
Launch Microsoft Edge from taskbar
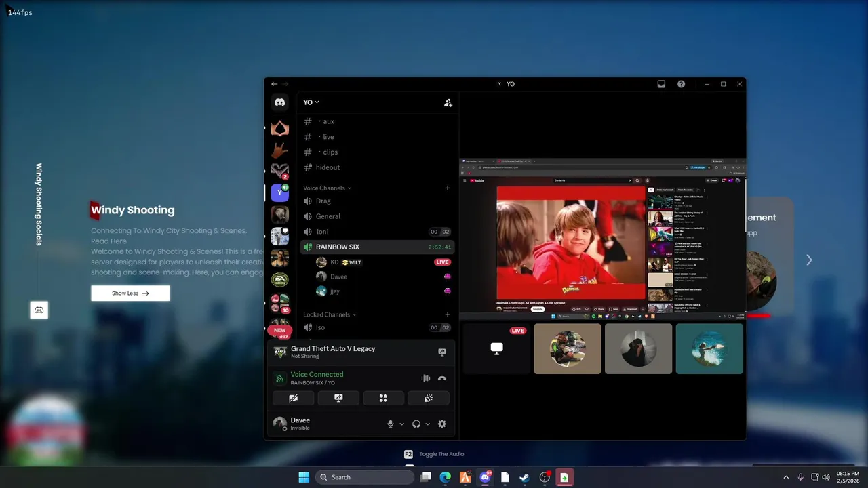pyautogui.click(x=445, y=477)
